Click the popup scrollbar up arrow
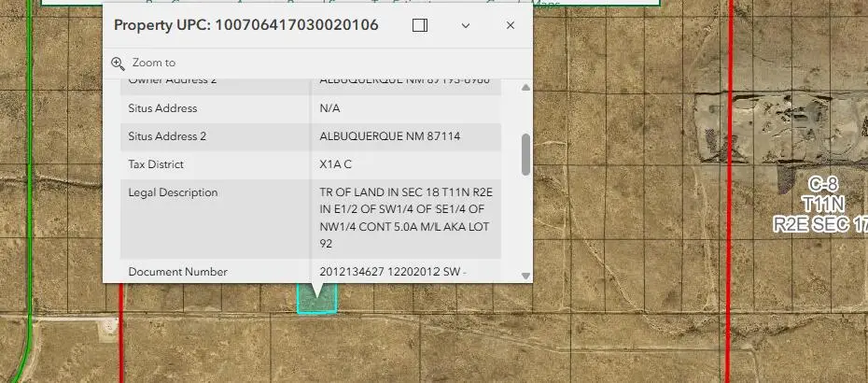 point(525,88)
